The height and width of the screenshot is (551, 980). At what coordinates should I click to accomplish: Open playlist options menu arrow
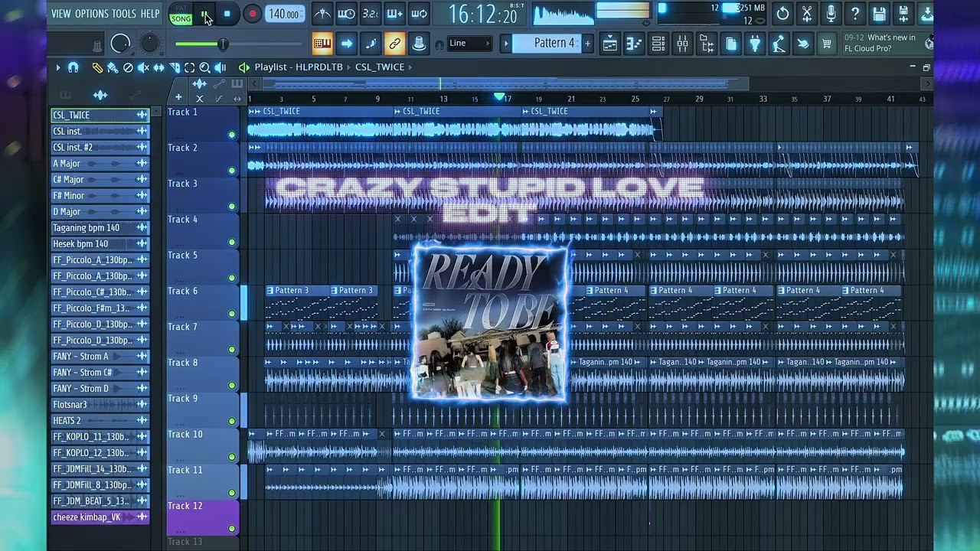point(57,67)
